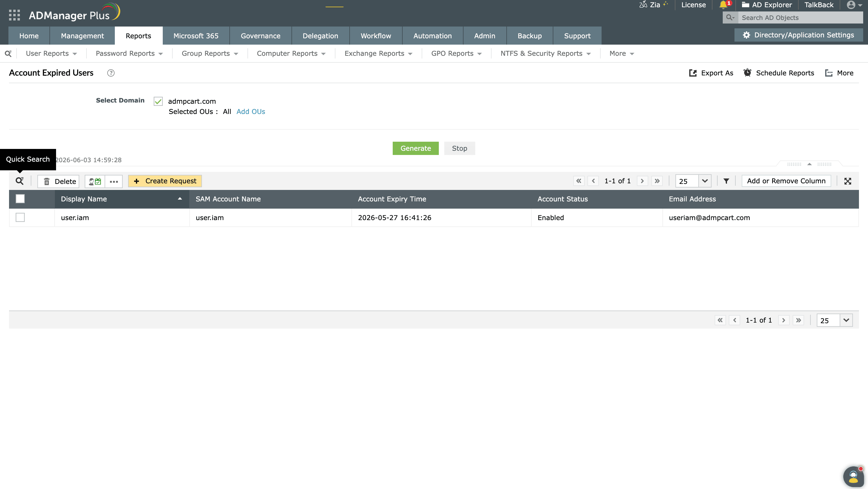Click the Add OUs link

tap(251, 112)
